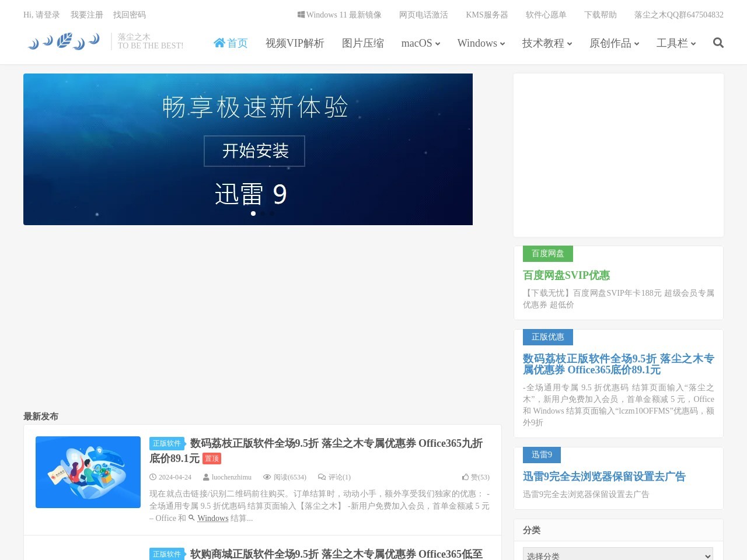747x560 pixels.
Task: Open 图片压缩 page
Action: (363, 43)
